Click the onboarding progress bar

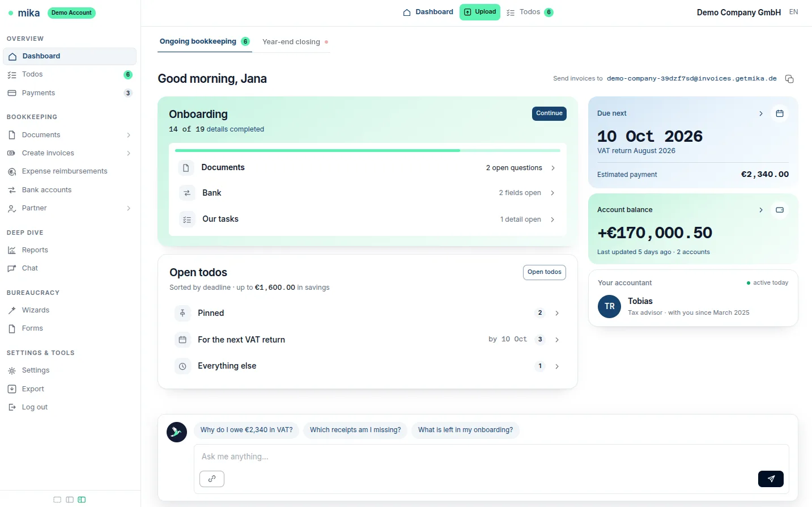click(x=368, y=150)
